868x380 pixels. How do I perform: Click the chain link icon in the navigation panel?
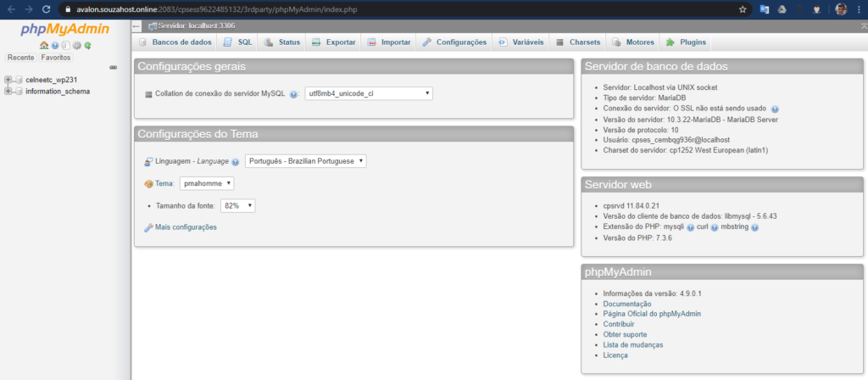[x=113, y=68]
